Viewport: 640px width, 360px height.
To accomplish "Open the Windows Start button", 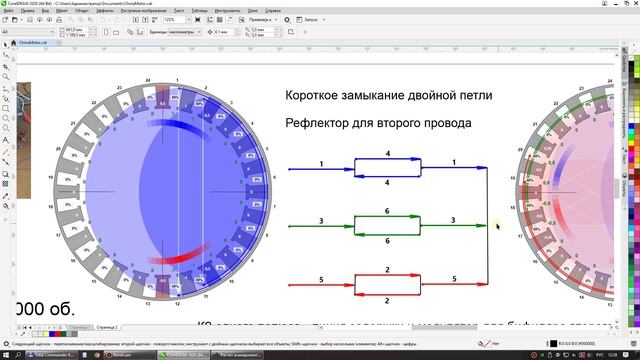I will click(6, 355).
